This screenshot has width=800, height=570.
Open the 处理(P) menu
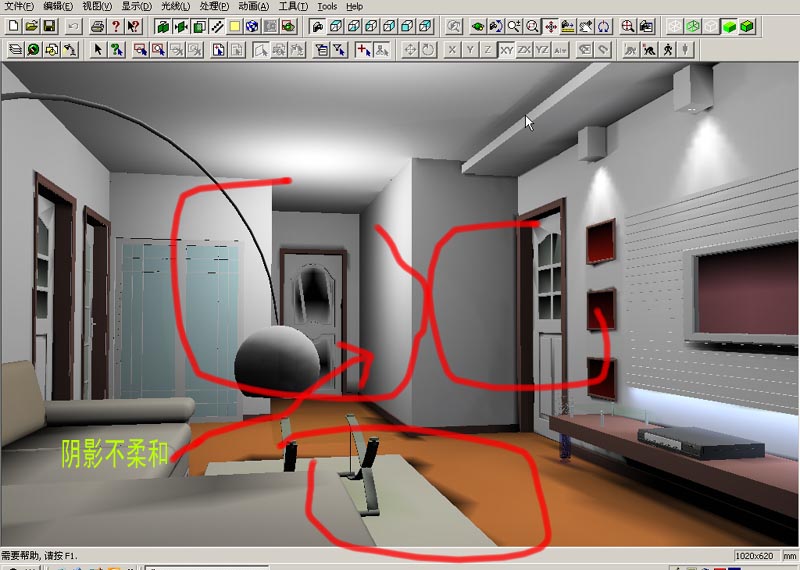[x=214, y=6]
